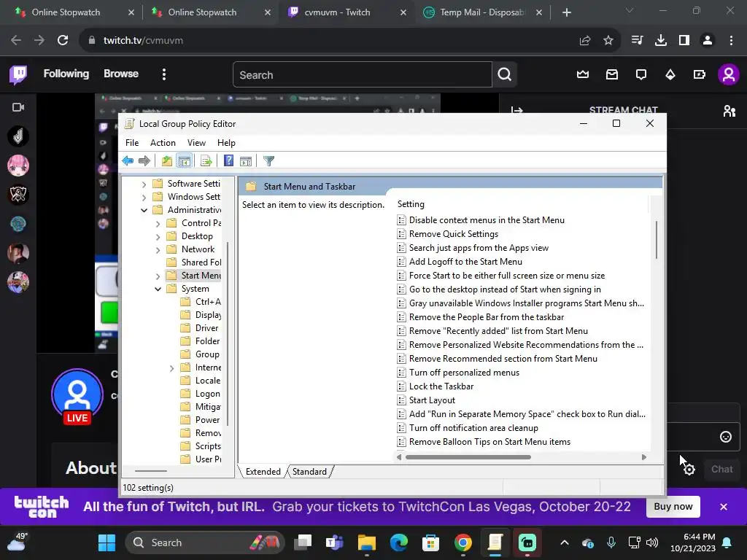Click the vertical scrollbar in settings list
This screenshot has height=560, width=747.
(657, 240)
